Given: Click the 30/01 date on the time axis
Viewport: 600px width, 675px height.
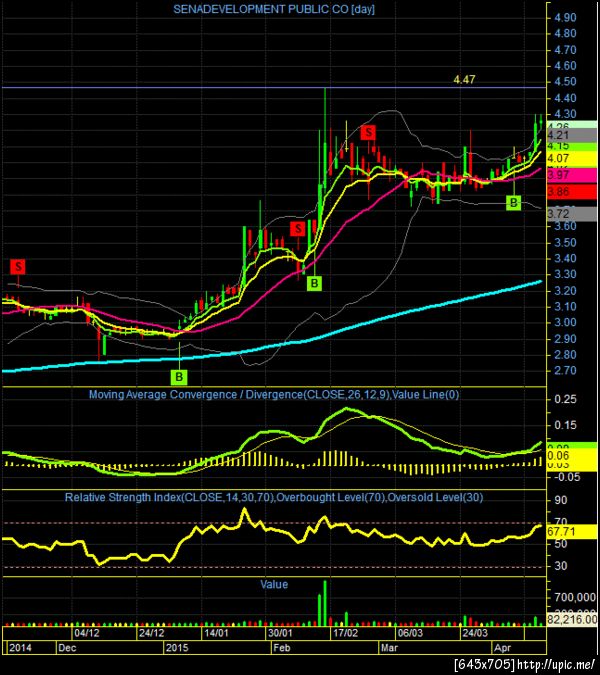Looking at the screenshot, I should pos(280,633).
